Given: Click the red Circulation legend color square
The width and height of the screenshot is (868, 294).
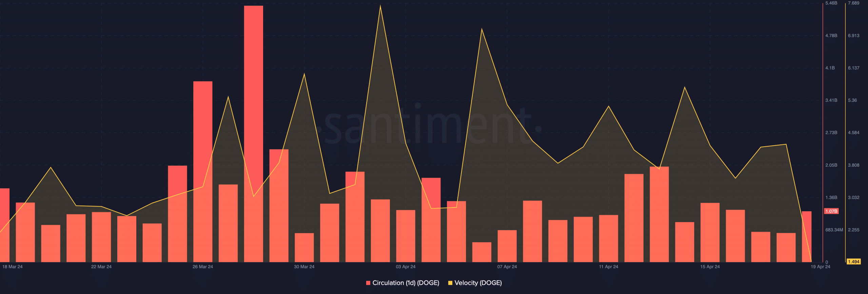Looking at the screenshot, I should point(368,283).
